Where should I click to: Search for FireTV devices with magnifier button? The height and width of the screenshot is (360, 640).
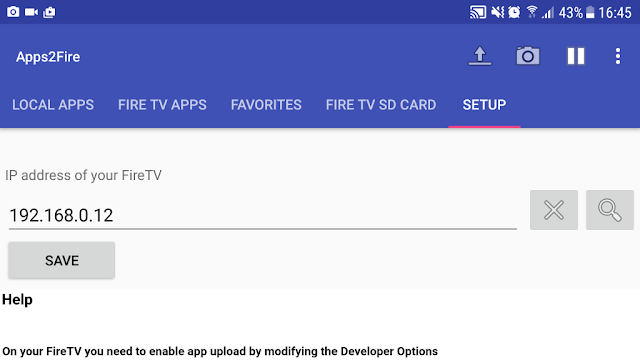610,210
